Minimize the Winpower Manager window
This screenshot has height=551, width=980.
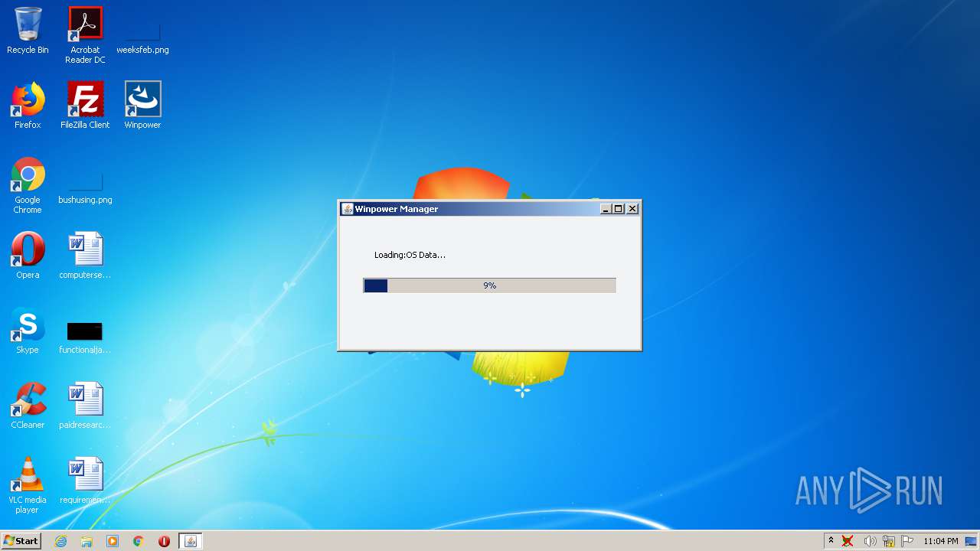(x=606, y=209)
